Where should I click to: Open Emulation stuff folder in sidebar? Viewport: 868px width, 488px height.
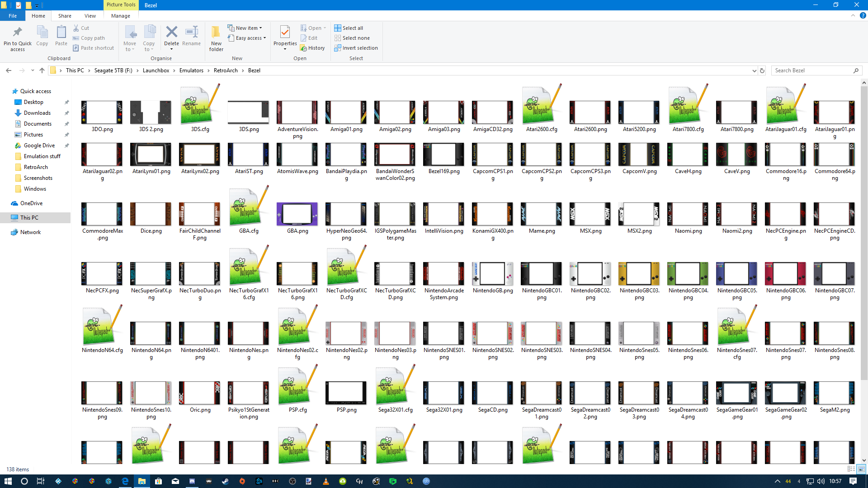coord(42,156)
